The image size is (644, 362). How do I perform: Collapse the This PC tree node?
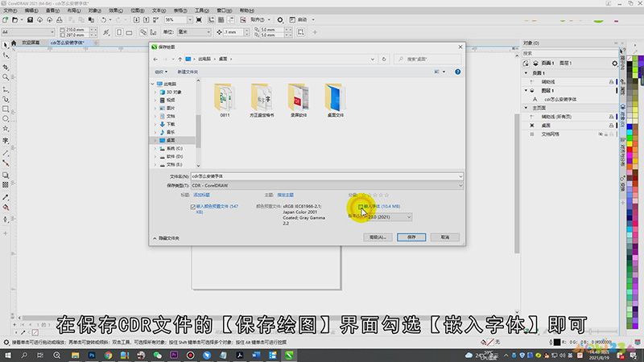pos(153,84)
